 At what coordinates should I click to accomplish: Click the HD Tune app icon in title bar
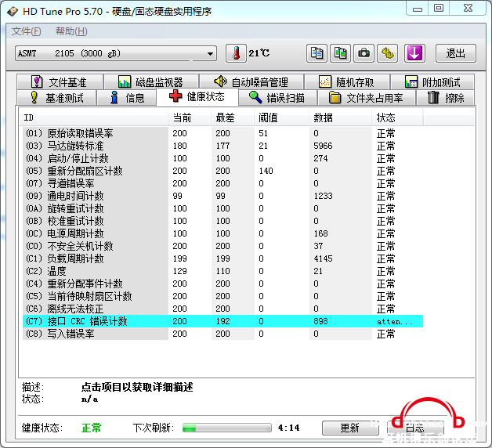13,12
